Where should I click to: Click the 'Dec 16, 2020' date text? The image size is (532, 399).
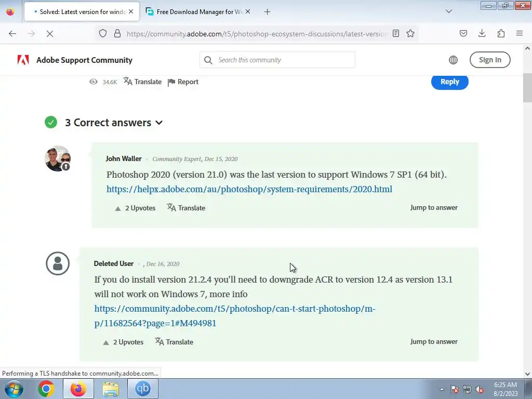(163, 264)
